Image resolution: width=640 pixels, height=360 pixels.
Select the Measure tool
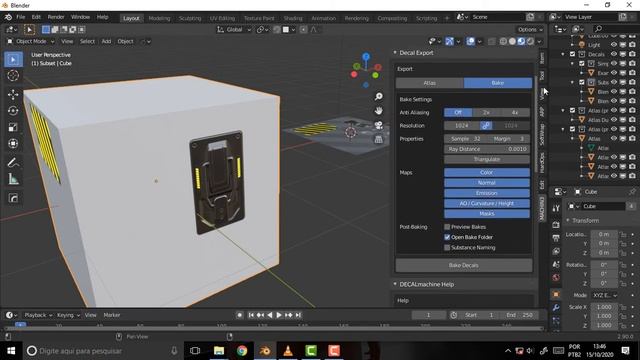[x=13, y=179]
